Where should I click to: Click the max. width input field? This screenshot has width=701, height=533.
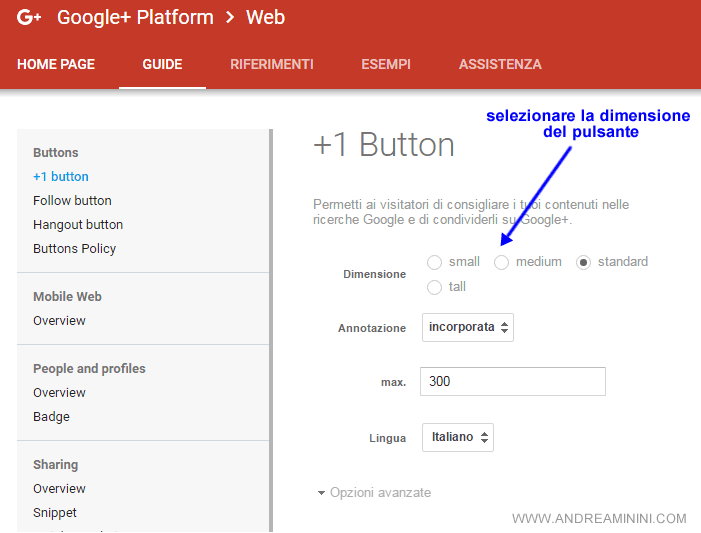[x=513, y=381]
